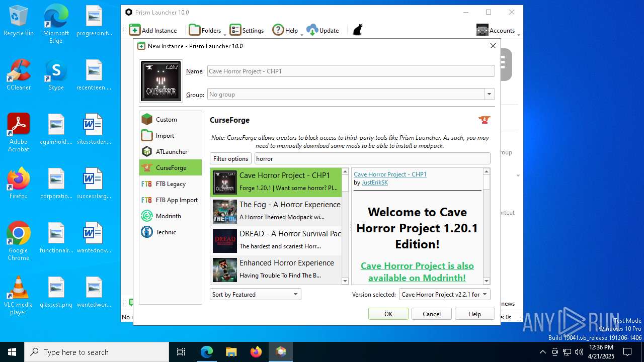The height and width of the screenshot is (362, 644).
Task: Close the New Instance dialog
Action: 493,46
